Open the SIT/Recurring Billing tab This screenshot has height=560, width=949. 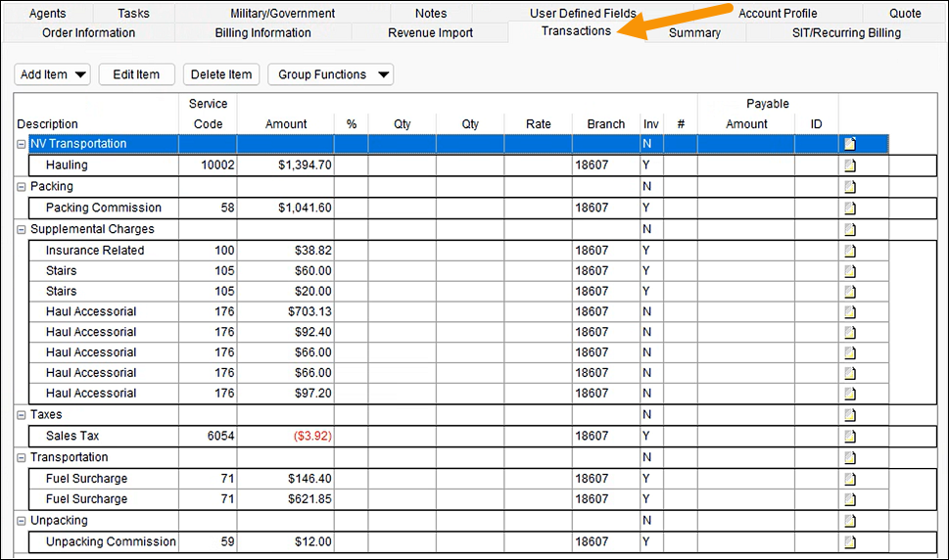tap(846, 32)
